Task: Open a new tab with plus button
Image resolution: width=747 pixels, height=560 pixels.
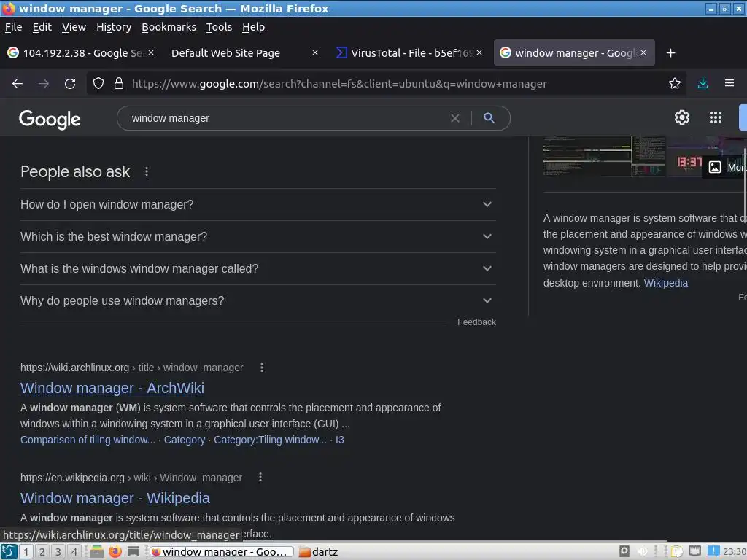Action: tap(671, 52)
